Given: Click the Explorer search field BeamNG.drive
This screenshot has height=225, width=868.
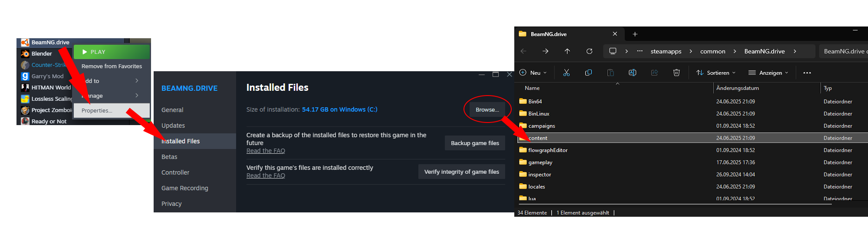Looking at the screenshot, I should [x=843, y=51].
